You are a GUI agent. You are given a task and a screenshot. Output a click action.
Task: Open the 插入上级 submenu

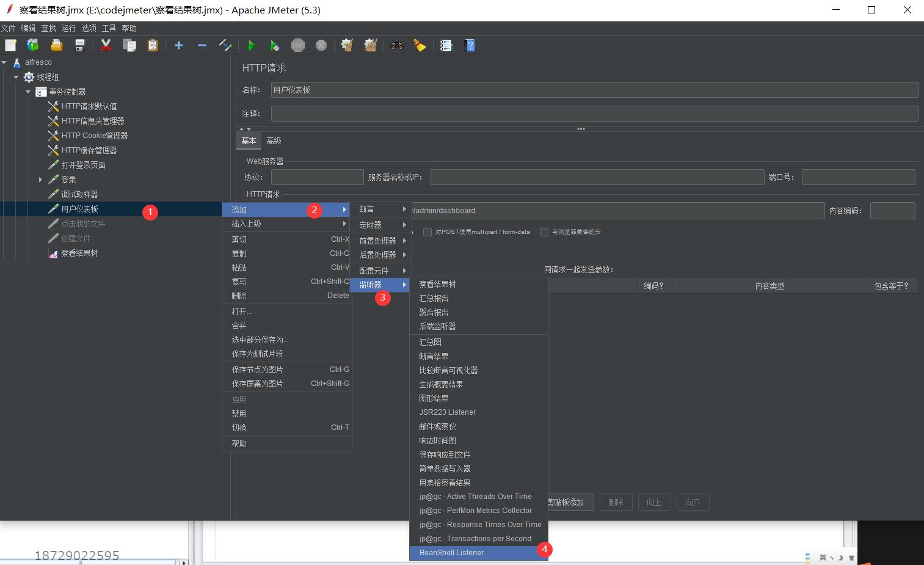click(x=286, y=224)
